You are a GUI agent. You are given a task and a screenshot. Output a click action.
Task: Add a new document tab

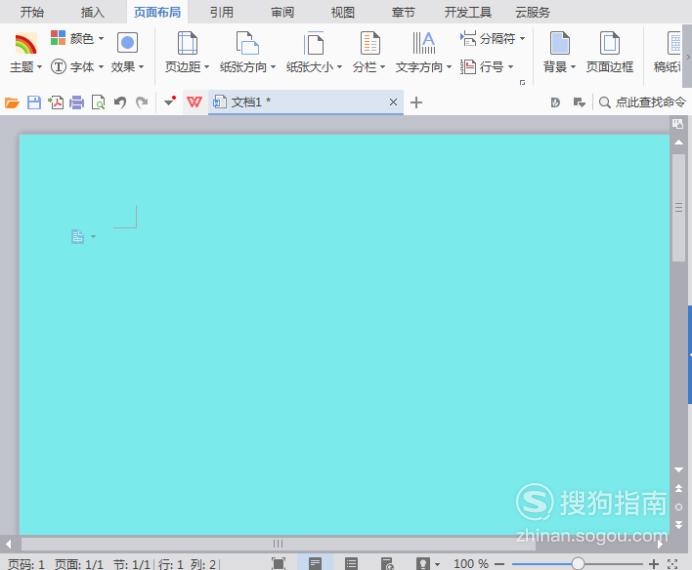click(416, 103)
